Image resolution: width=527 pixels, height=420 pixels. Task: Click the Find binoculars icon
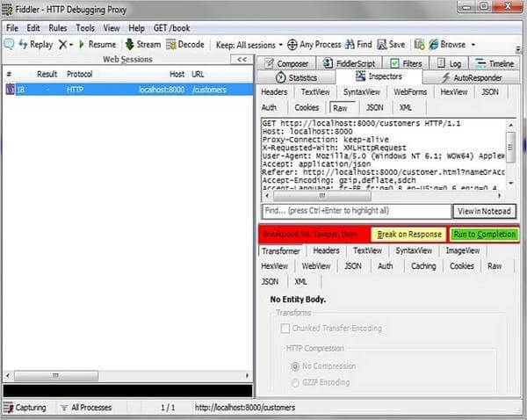349,44
